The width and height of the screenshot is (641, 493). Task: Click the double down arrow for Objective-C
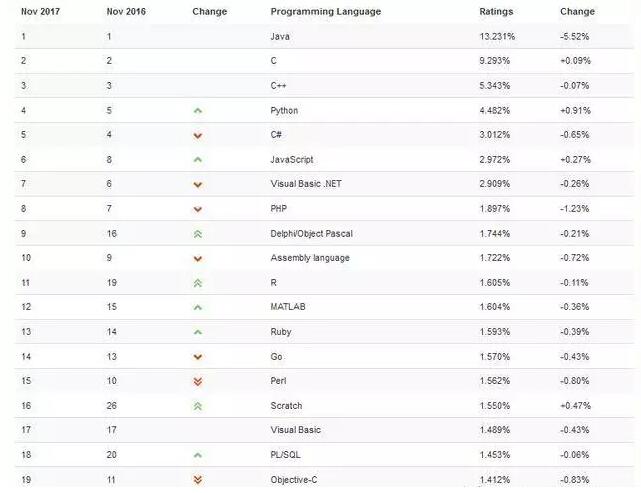[198, 480]
